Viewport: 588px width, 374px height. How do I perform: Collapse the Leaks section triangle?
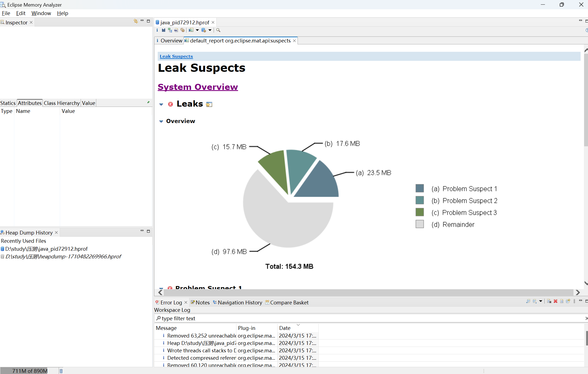click(161, 104)
